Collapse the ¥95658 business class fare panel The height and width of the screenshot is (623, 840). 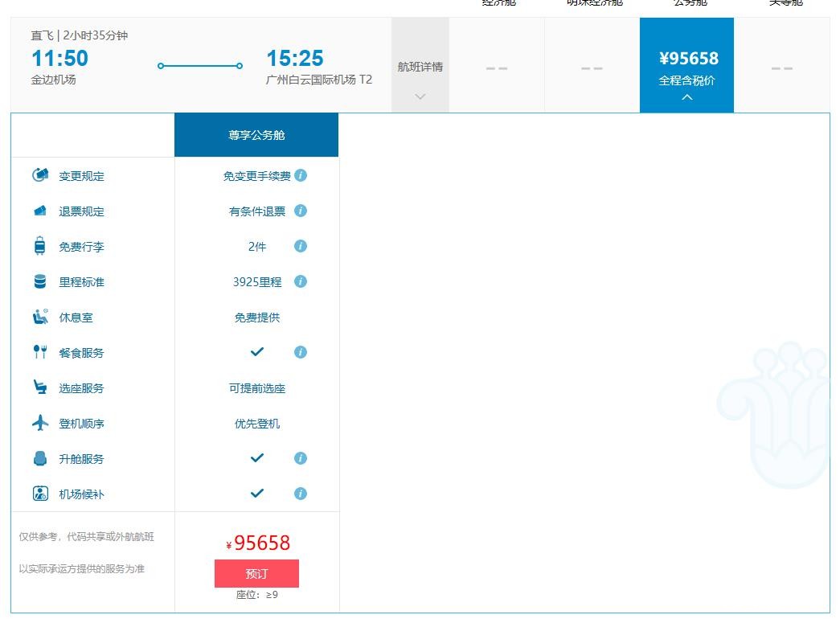686,65
